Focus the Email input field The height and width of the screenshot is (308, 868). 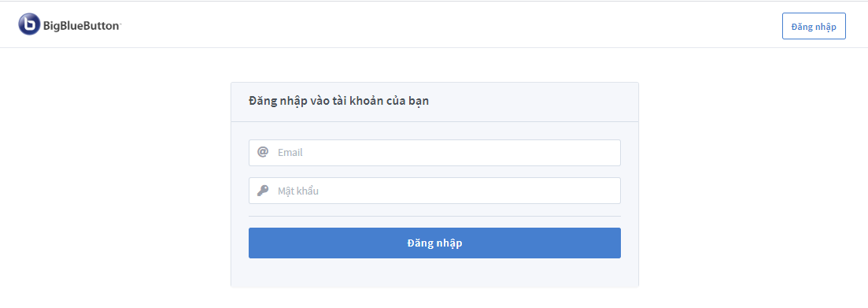coord(434,152)
